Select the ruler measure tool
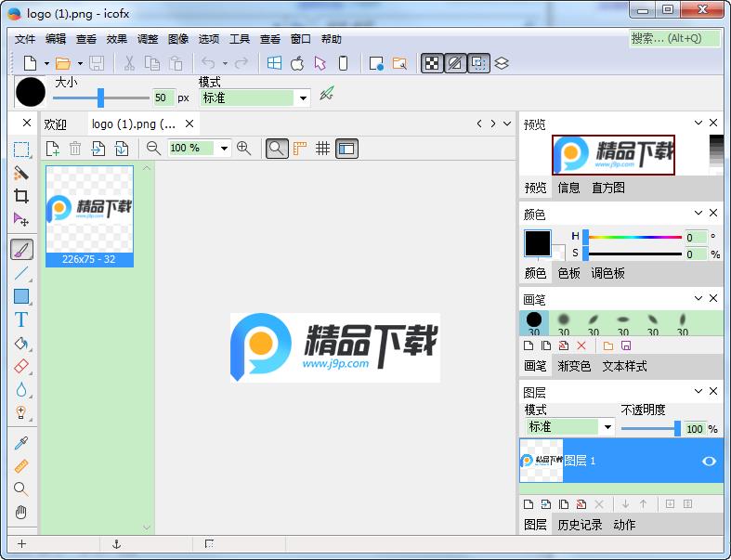 coord(21,466)
